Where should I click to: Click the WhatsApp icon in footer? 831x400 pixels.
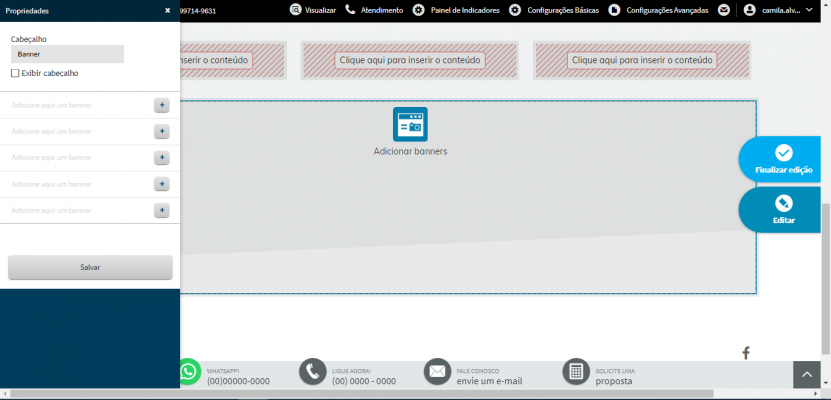pos(189,372)
